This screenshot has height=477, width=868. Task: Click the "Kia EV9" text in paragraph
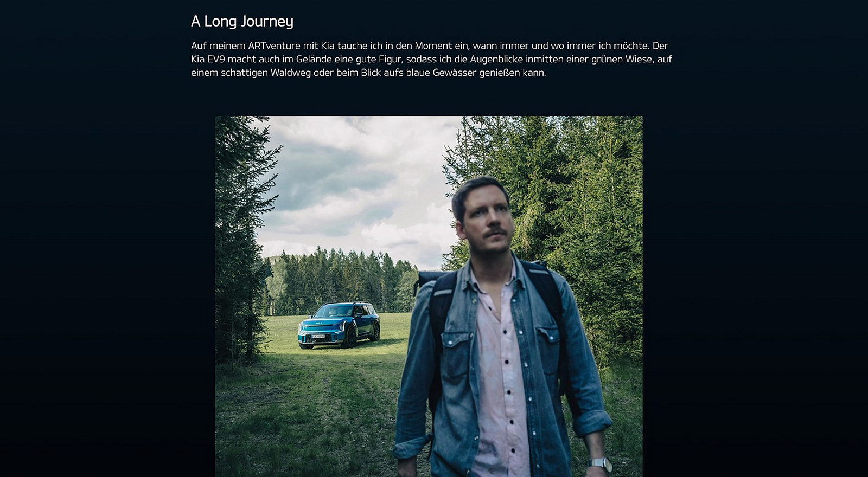208,59
